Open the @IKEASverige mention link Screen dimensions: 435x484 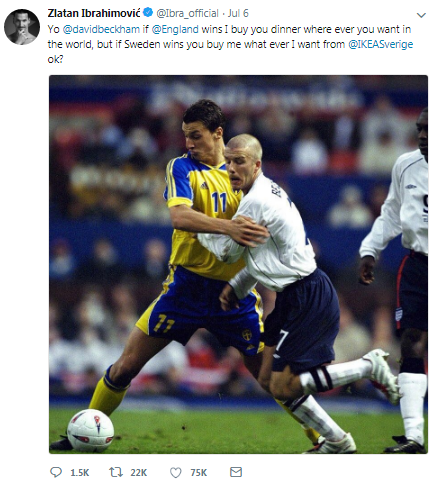click(x=381, y=44)
